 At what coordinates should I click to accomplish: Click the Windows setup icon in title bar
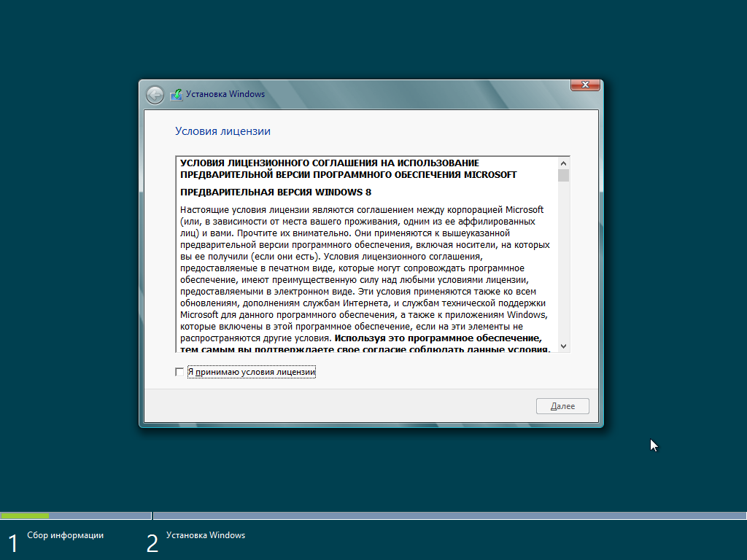coord(177,94)
